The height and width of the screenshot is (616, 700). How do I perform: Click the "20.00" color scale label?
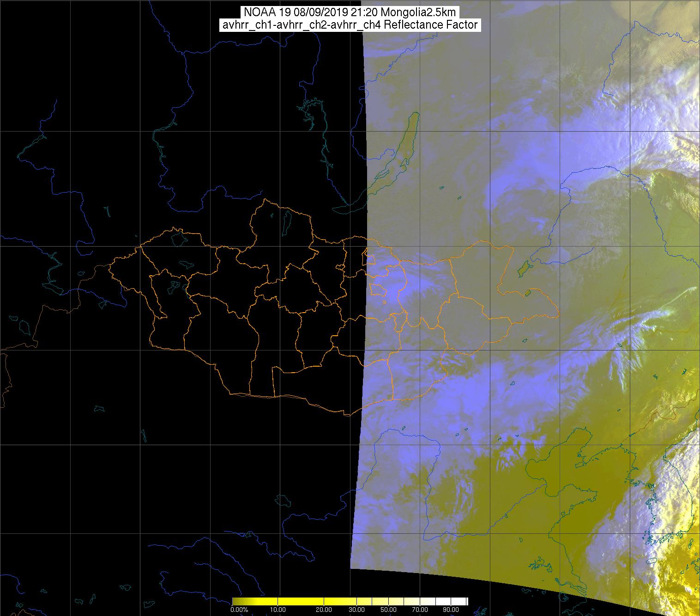coord(324,610)
